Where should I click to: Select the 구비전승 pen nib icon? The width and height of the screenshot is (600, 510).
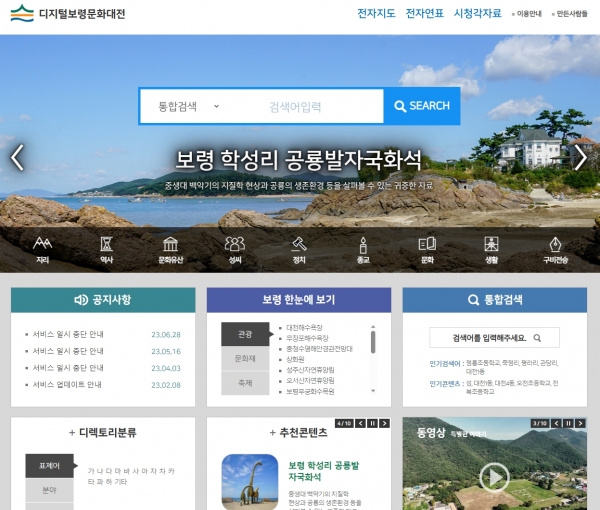pos(555,248)
